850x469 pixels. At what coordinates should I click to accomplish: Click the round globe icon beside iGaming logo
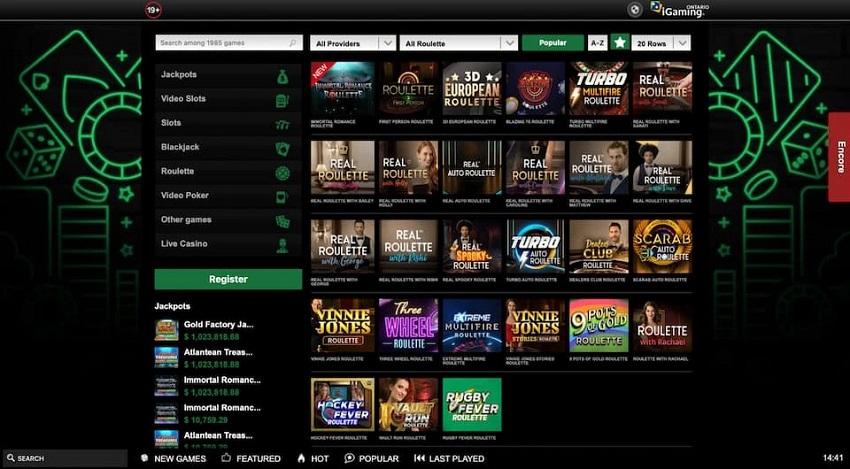click(x=635, y=10)
